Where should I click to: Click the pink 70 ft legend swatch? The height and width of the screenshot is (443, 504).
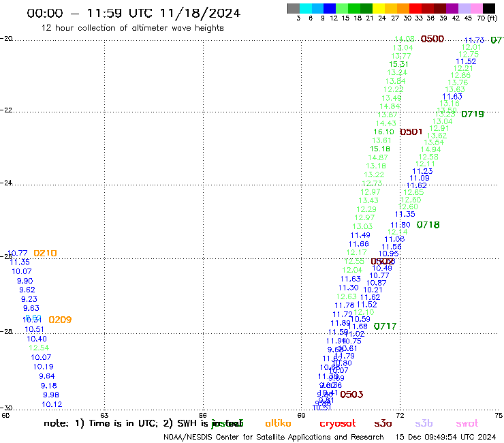click(477, 8)
